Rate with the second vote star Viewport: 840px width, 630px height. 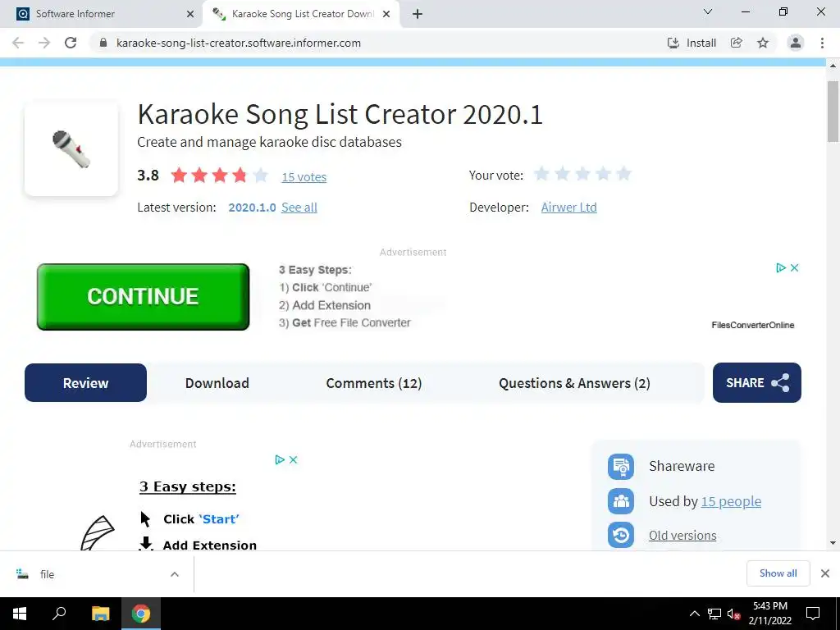click(562, 174)
